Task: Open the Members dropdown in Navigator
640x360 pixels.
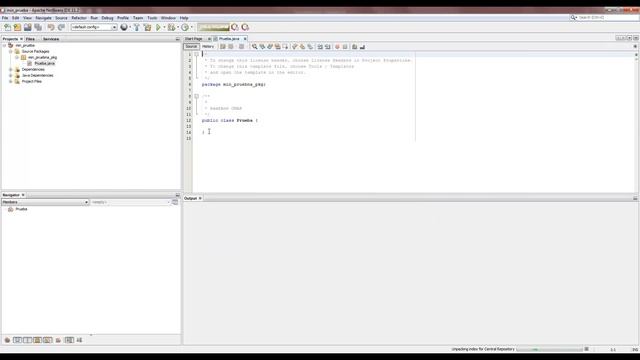Action: click(x=45, y=202)
